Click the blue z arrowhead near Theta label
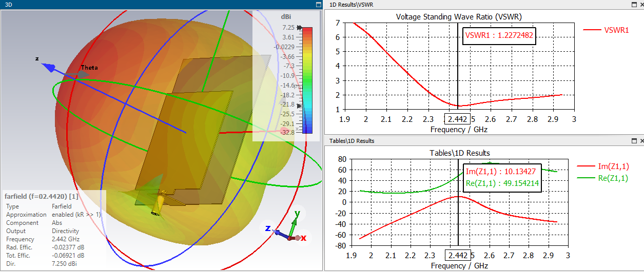The image size is (644, 272). click(x=48, y=67)
